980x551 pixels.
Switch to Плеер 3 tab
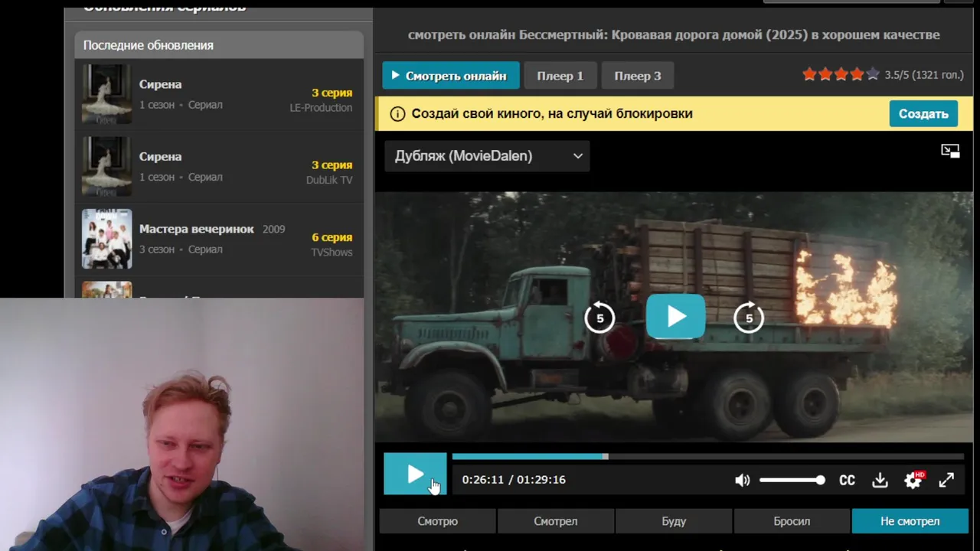click(x=638, y=76)
